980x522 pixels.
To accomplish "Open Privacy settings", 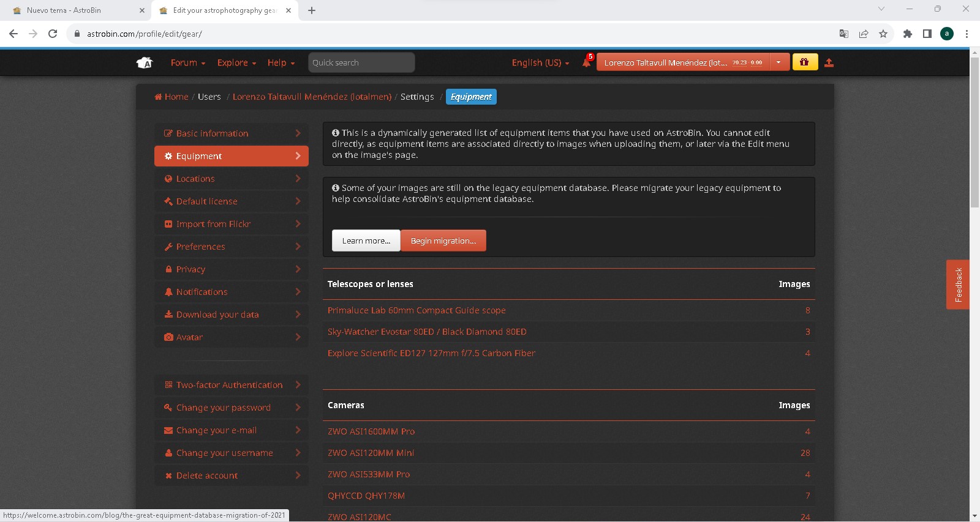I will point(232,269).
